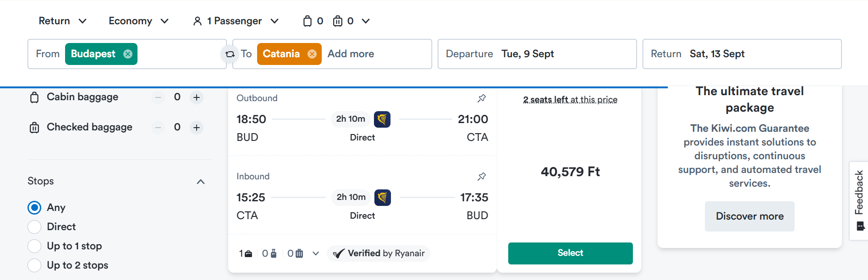Collapse the Stops filter section

200,182
